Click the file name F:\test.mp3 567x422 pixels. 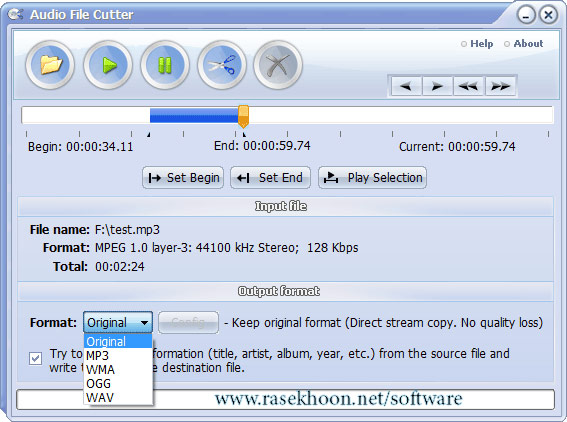pyautogui.click(x=127, y=230)
